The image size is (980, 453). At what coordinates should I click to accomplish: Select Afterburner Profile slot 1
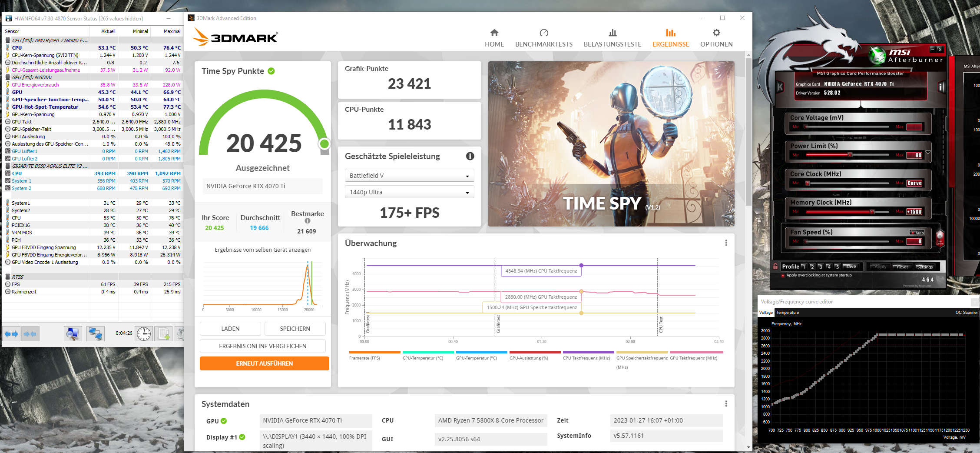804,267
